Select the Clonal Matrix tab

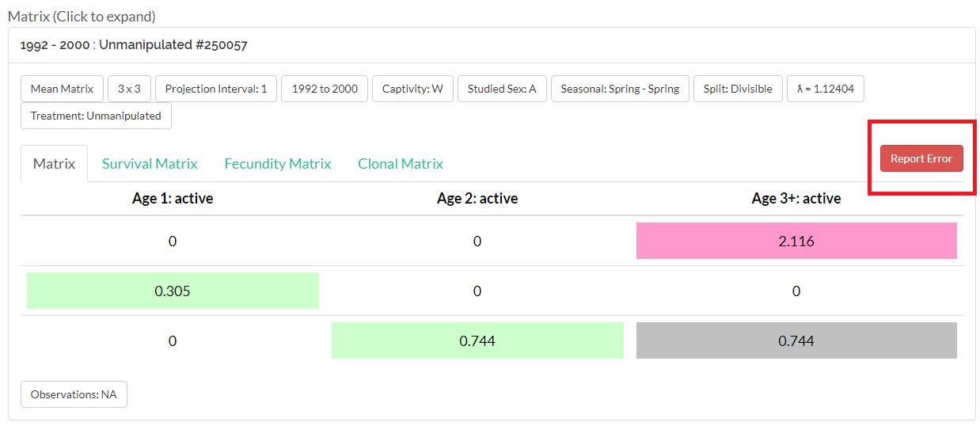[x=400, y=164]
